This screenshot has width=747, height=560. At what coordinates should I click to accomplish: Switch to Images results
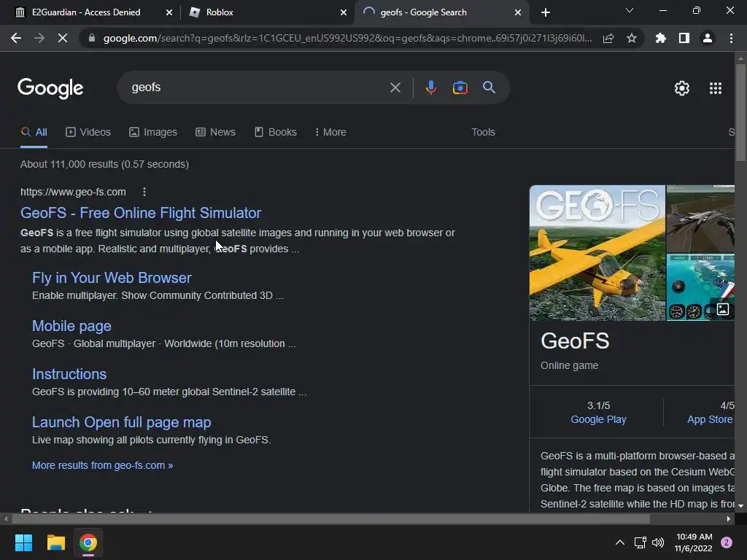(153, 133)
